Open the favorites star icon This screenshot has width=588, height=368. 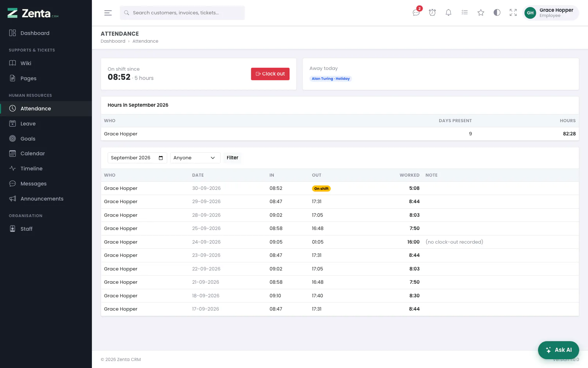481,13
